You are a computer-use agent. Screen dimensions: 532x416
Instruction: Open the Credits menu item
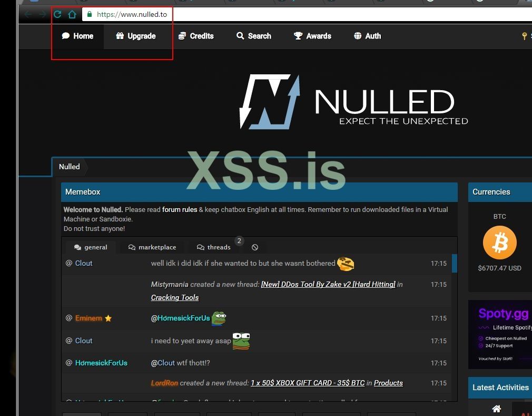tap(196, 36)
